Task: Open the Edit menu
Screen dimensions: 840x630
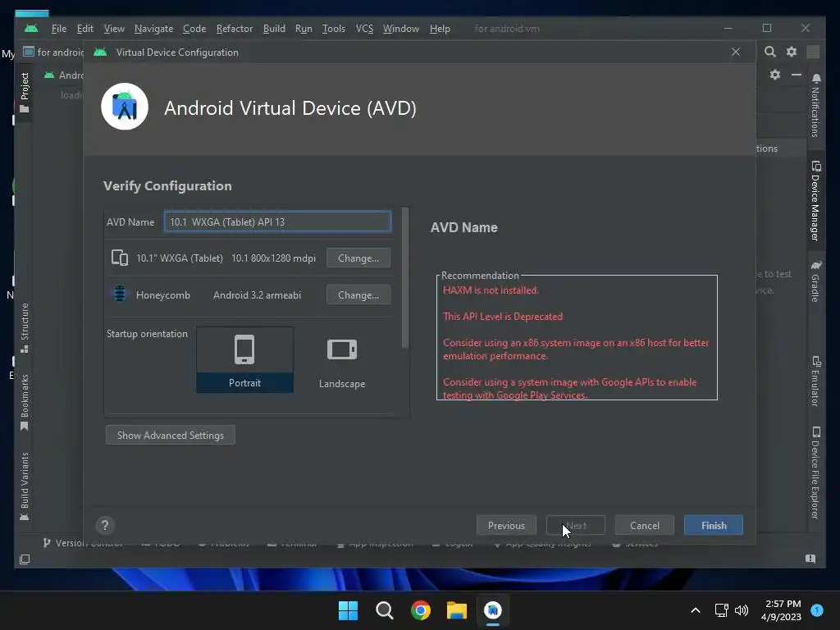Action: click(x=84, y=29)
